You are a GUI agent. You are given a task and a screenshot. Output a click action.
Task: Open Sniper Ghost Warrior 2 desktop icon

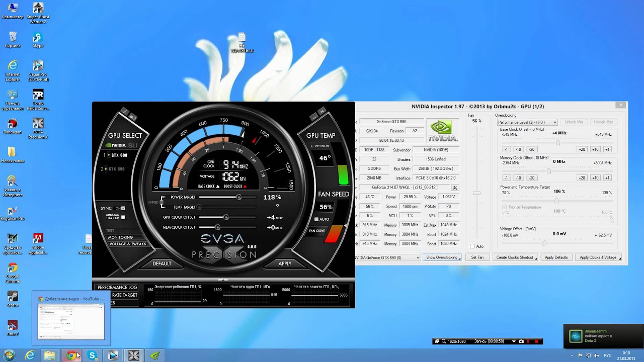38,13
